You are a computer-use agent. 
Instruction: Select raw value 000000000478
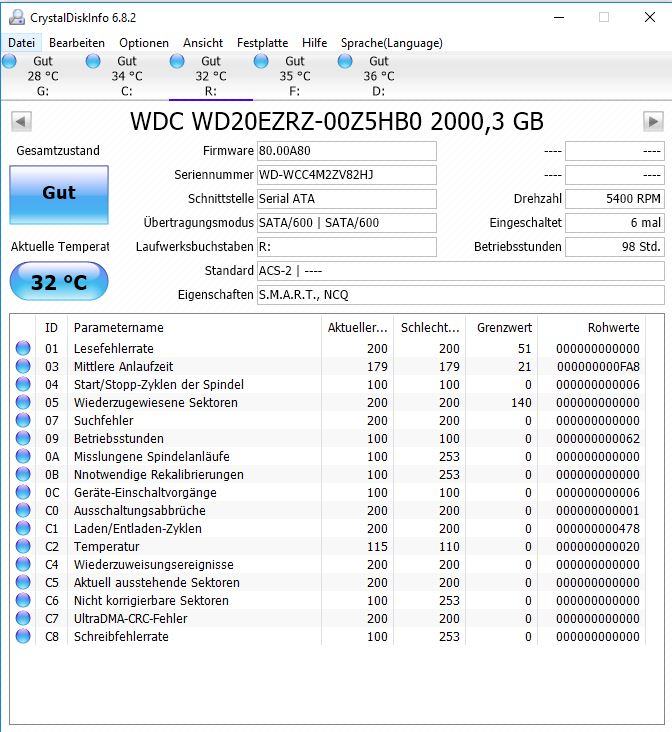(598, 529)
